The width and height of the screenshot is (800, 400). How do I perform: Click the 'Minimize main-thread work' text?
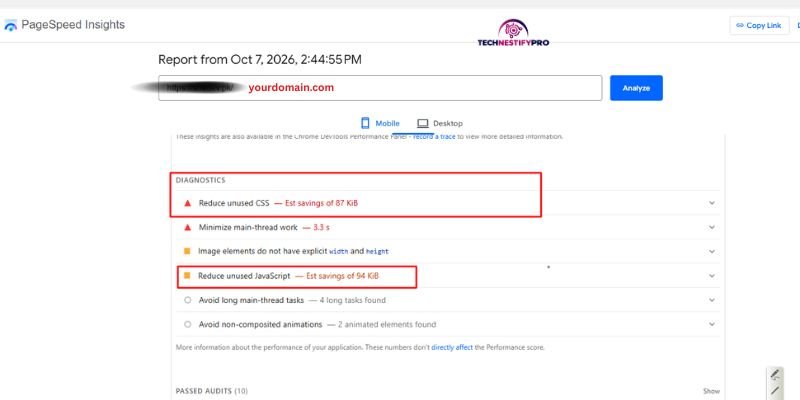[x=248, y=228]
